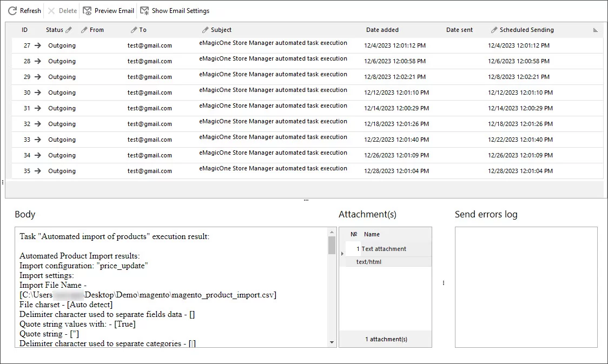Click the Delete toolbar button

tap(62, 11)
